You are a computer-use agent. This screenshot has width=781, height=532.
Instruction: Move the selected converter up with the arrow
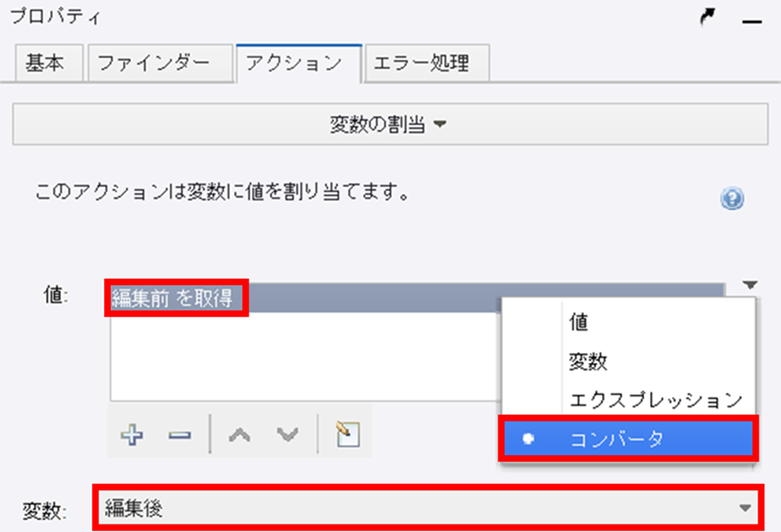coord(239,435)
